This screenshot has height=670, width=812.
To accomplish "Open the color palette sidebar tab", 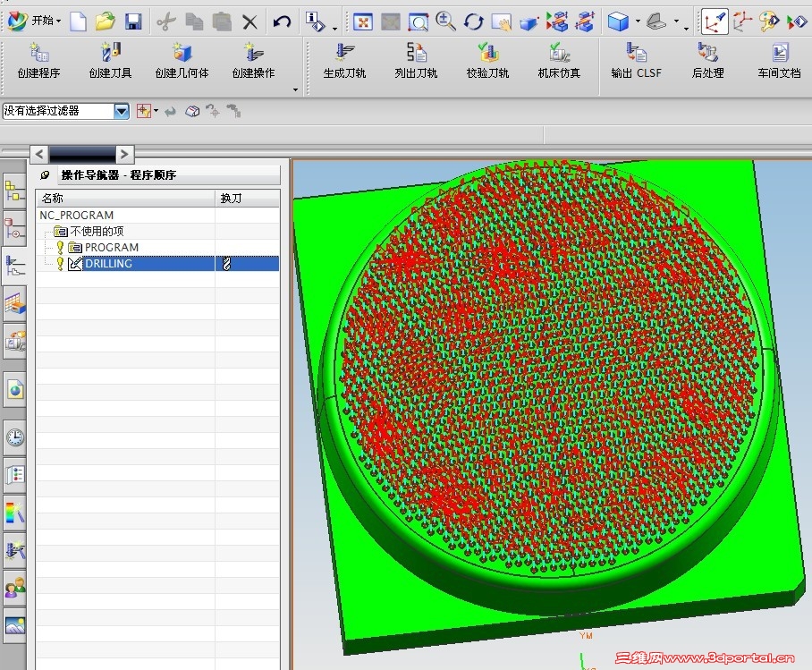I will click(15, 513).
